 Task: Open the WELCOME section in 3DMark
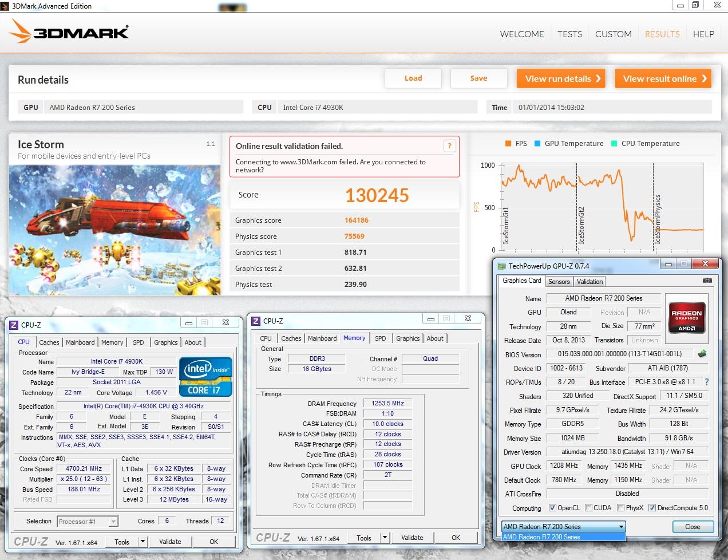(522, 34)
